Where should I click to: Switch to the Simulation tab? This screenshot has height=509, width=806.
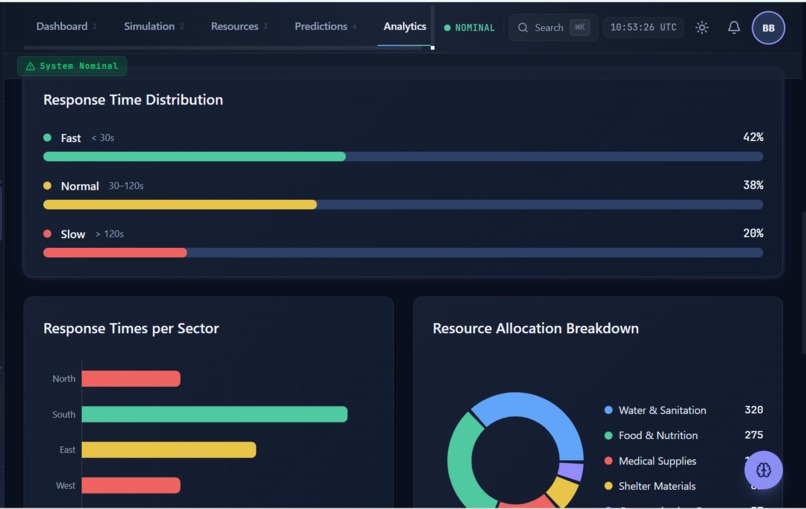153,27
